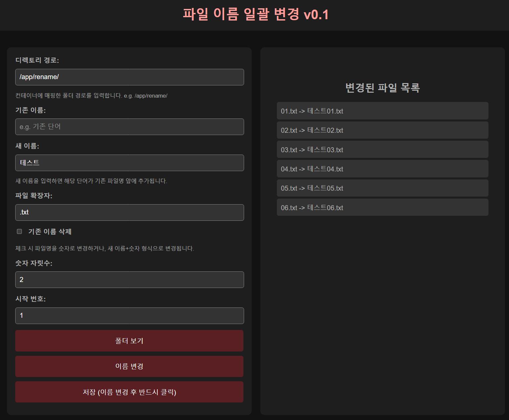Click the 변경된 파일 목록 heading

pyautogui.click(x=382, y=88)
